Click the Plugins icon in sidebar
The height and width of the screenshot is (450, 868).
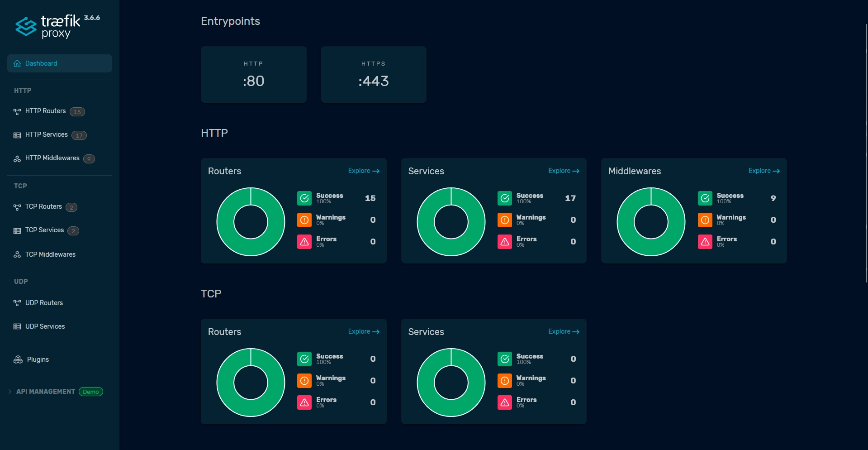18,359
